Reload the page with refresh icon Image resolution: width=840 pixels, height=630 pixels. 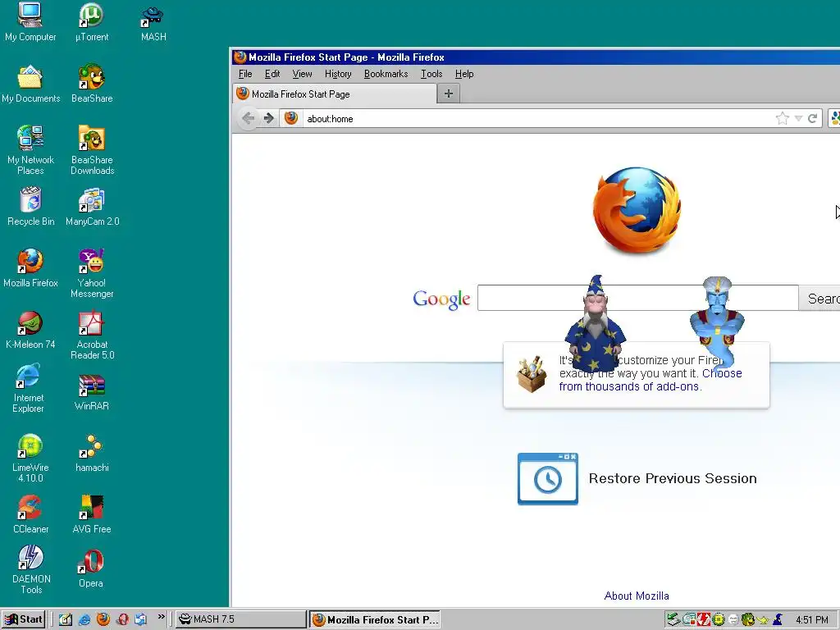coord(812,118)
